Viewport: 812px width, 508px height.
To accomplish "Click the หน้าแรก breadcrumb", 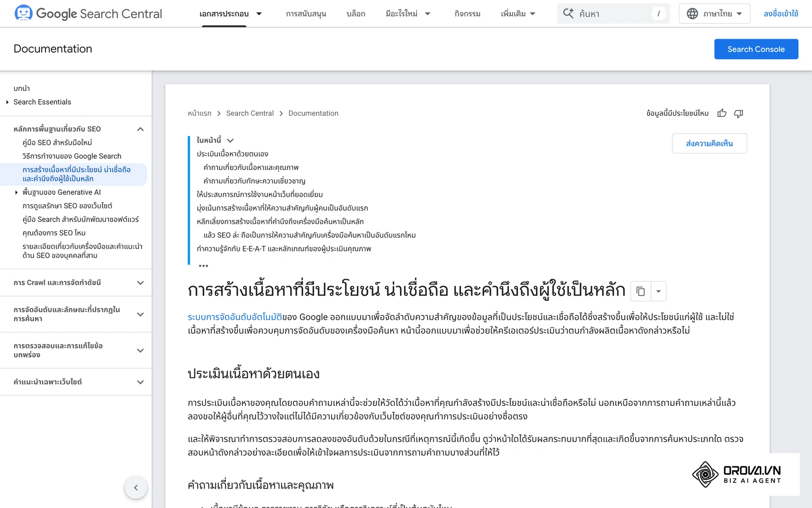I will pos(199,113).
